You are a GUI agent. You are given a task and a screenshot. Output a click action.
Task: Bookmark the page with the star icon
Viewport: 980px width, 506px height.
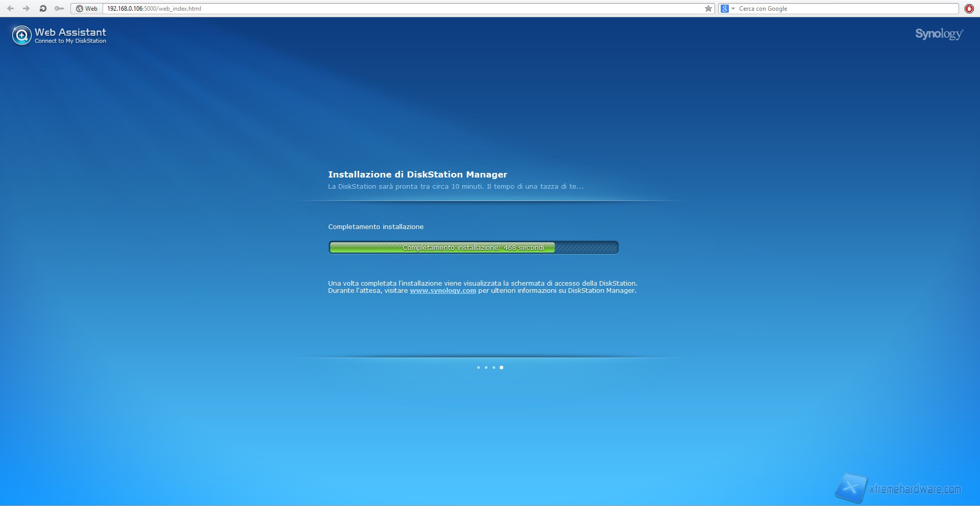click(708, 9)
